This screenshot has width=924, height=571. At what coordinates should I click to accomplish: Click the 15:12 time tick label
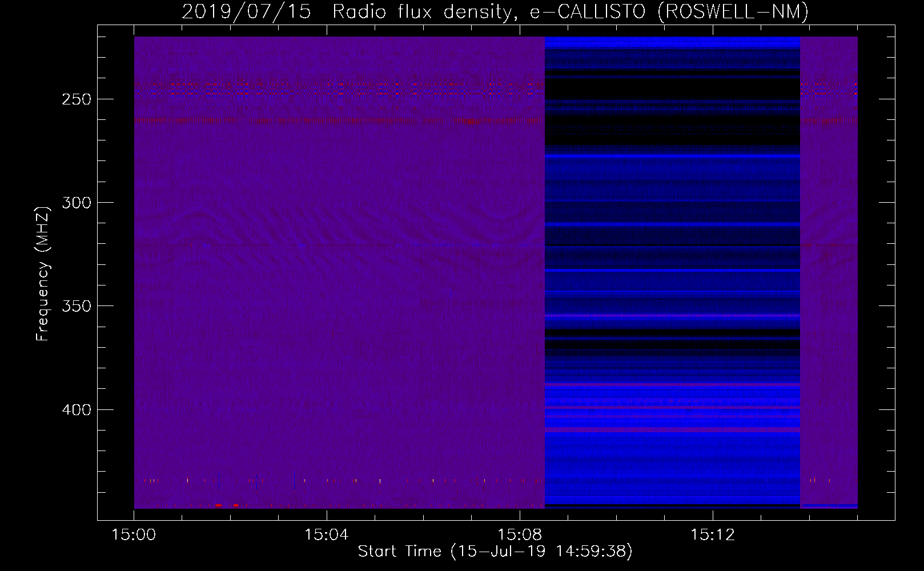(x=712, y=535)
